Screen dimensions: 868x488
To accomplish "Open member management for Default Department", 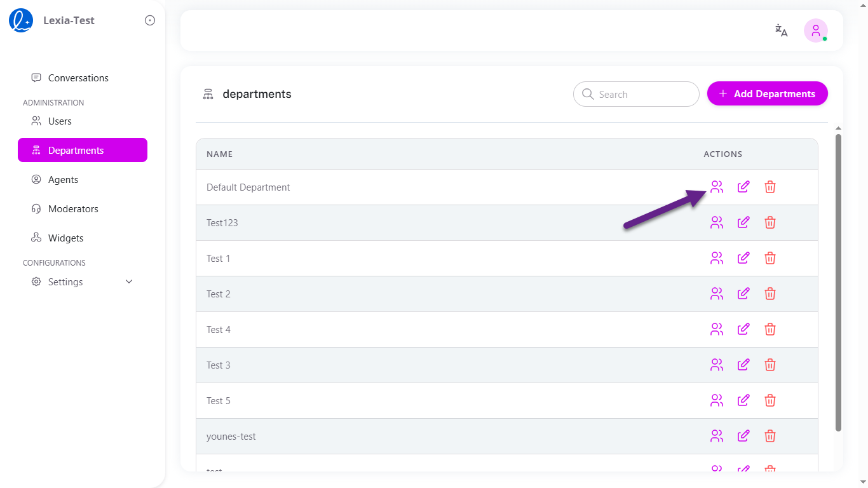I will pyautogui.click(x=717, y=187).
